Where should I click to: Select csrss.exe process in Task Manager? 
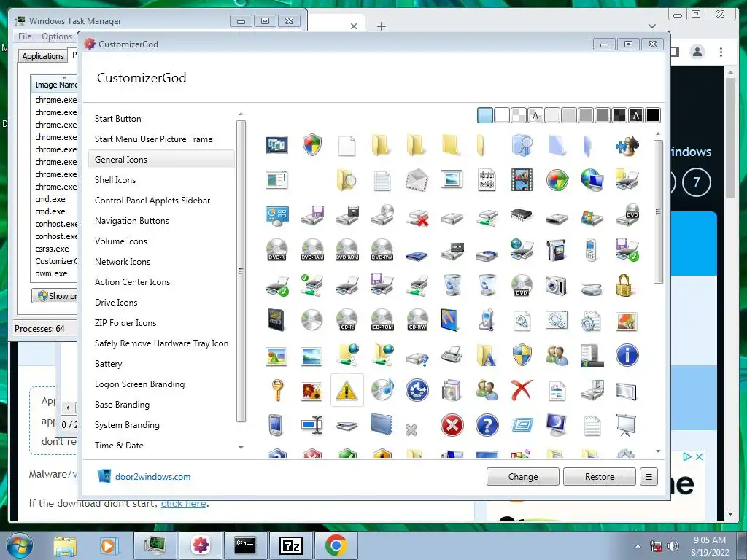52,249
